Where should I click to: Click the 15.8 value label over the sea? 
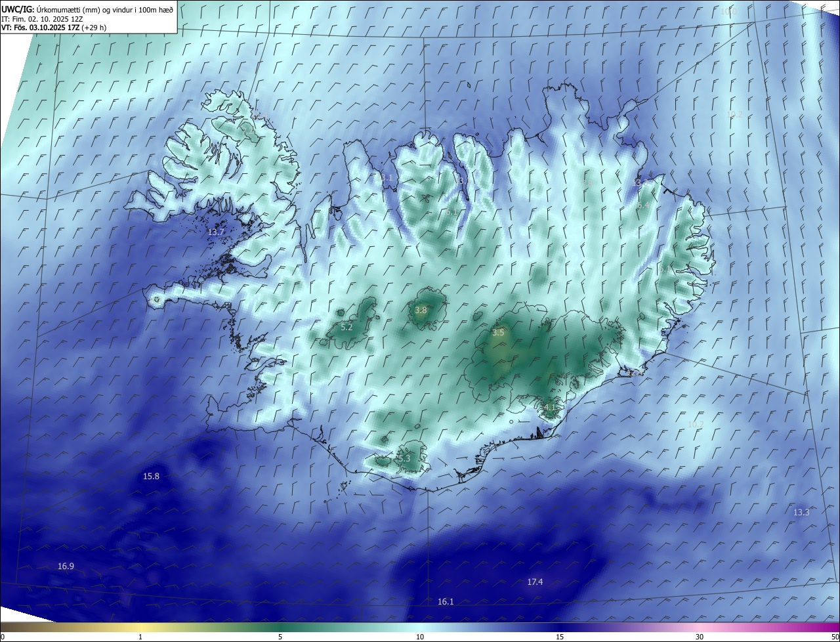click(151, 476)
